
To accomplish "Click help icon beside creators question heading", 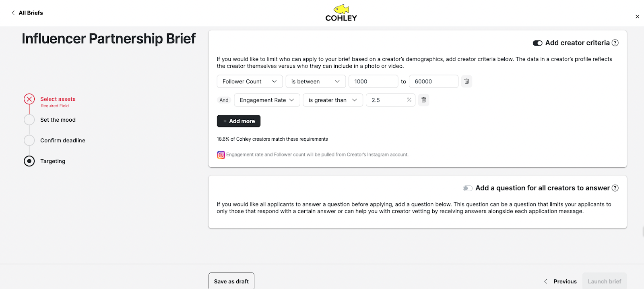I will [x=615, y=188].
